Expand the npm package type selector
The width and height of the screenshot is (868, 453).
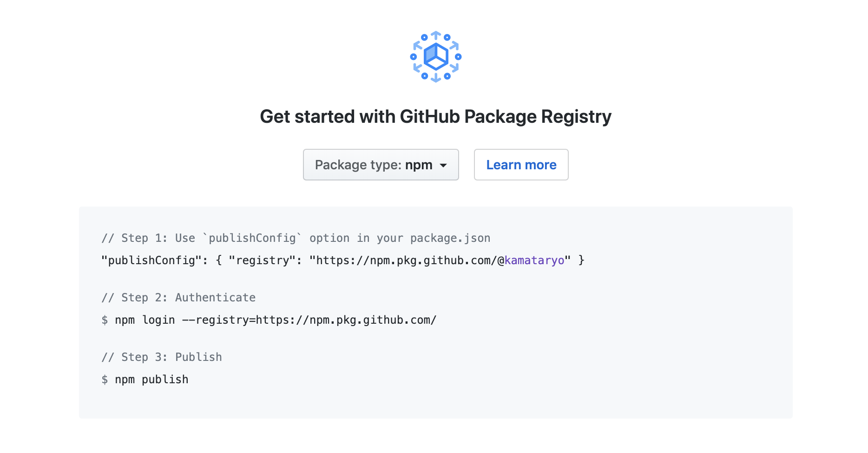click(381, 165)
